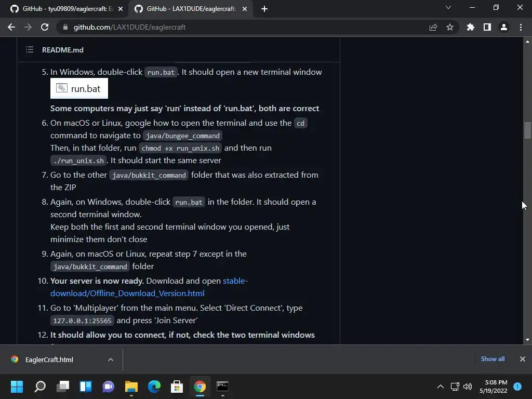Open the notification badge icon
532x399 pixels.
coord(517,387)
